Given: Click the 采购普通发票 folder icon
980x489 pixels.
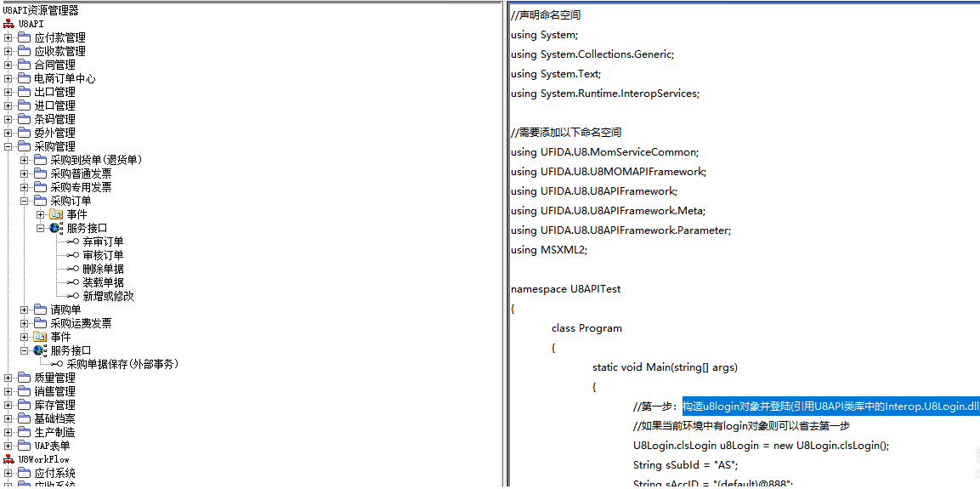Looking at the screenshot, I should coord(40,173).
